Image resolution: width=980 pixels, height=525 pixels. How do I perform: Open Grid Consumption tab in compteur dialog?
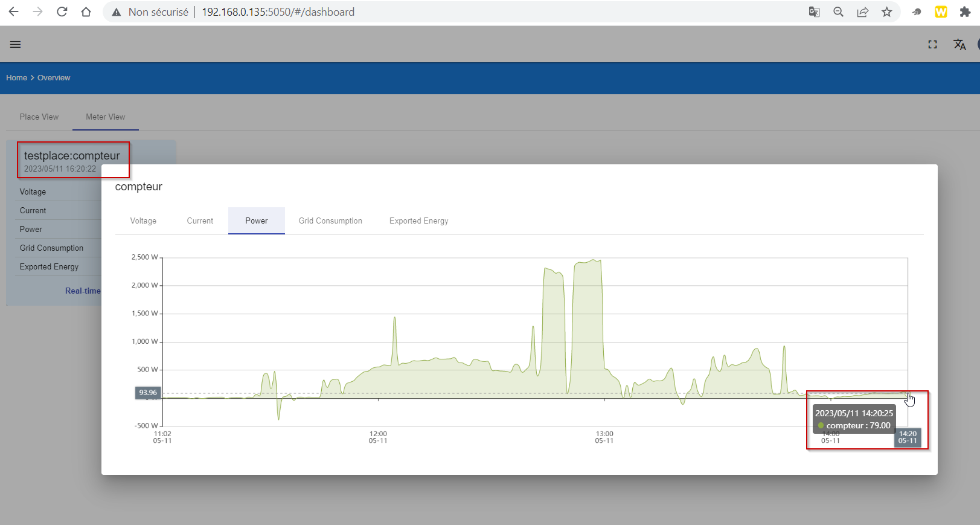pyautogui.click(x=330, y=221)
